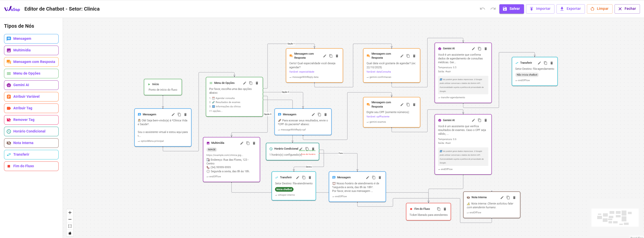Screen dimensions: 644x238
Task: Fit the entire flow to screen
Action: pos(70,226)
